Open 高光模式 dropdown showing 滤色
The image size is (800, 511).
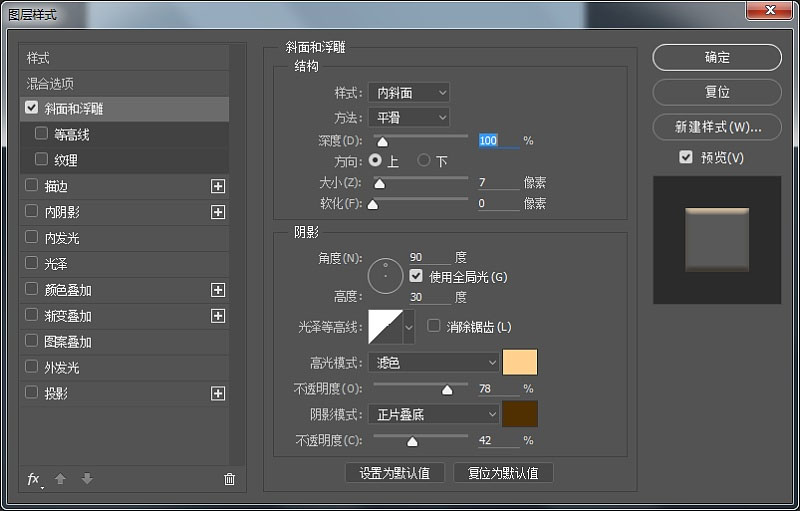[x=433, y=363]
